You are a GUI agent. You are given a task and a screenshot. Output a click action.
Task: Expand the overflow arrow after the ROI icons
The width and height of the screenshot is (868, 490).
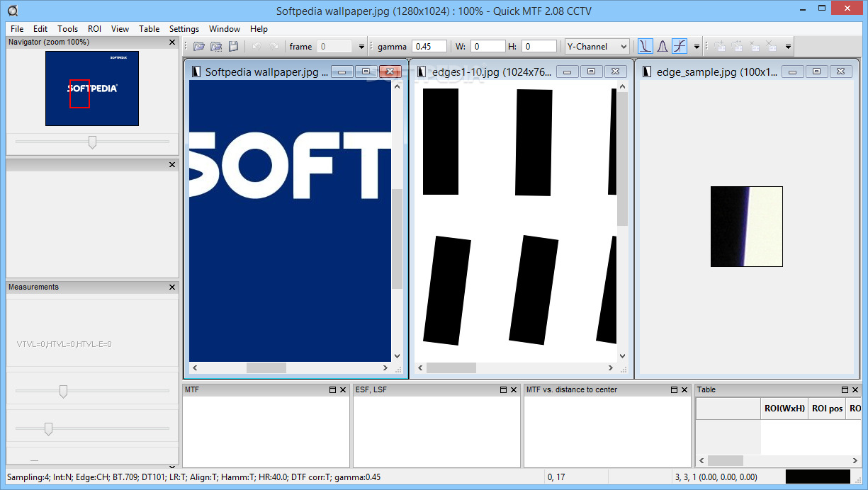coord(788,47)
